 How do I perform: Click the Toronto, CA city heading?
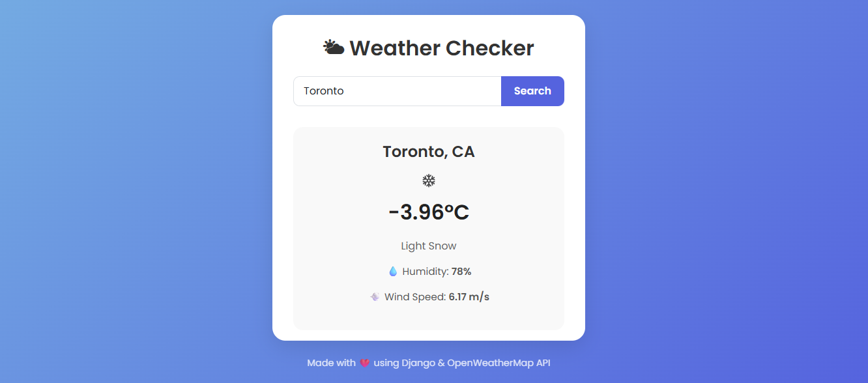428,151
